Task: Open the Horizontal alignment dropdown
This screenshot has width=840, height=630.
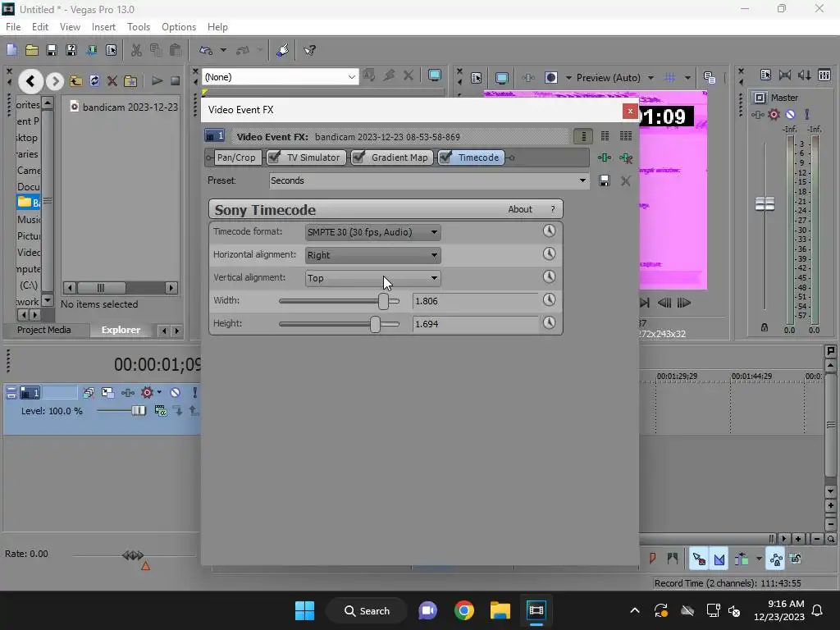Action: point(373,255)
